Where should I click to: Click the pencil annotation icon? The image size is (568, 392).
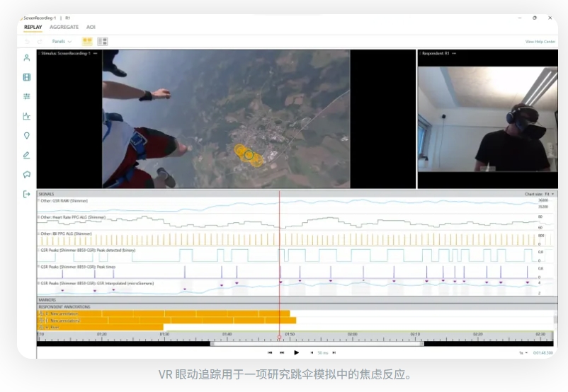(x=27, y=155)
